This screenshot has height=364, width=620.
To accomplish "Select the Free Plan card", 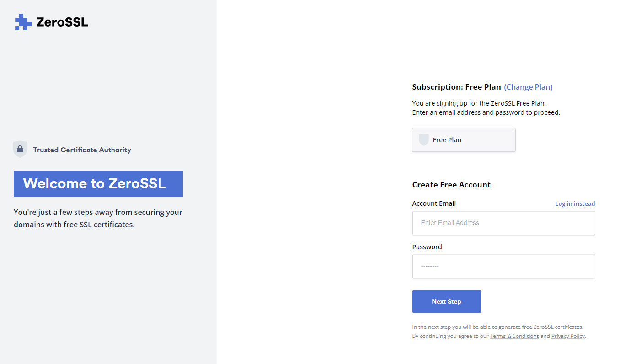I will click(464, 140).
